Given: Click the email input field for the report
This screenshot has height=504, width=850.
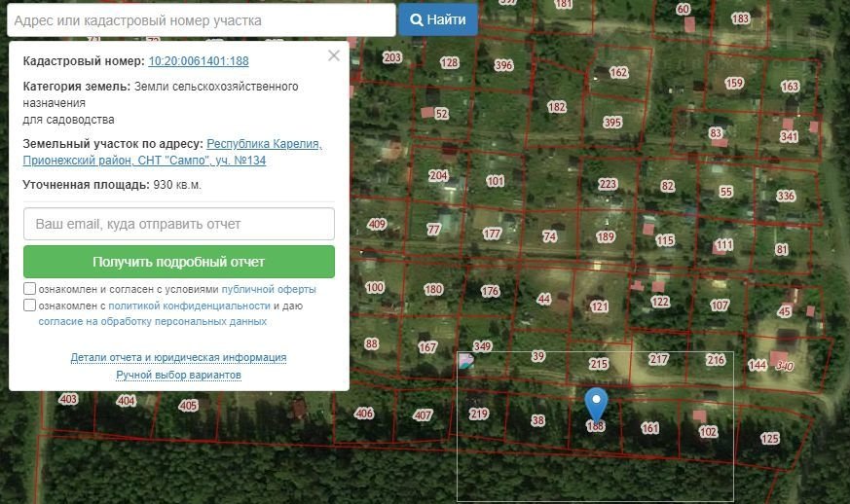Looking at the screenshot, I should 179,224.
